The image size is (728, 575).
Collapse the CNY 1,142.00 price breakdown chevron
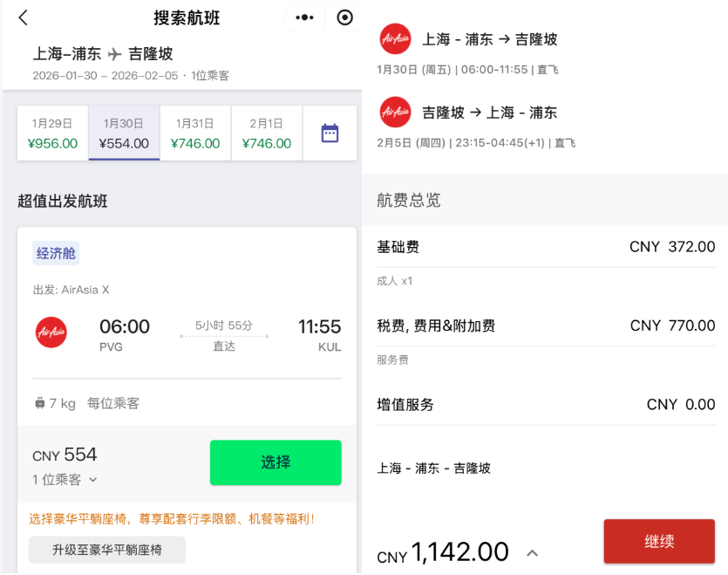(x=531, y=553)
